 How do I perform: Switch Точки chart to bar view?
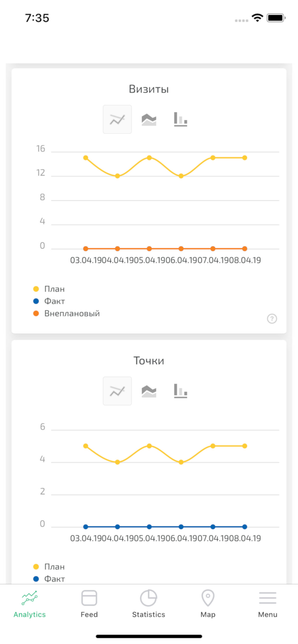181,391
